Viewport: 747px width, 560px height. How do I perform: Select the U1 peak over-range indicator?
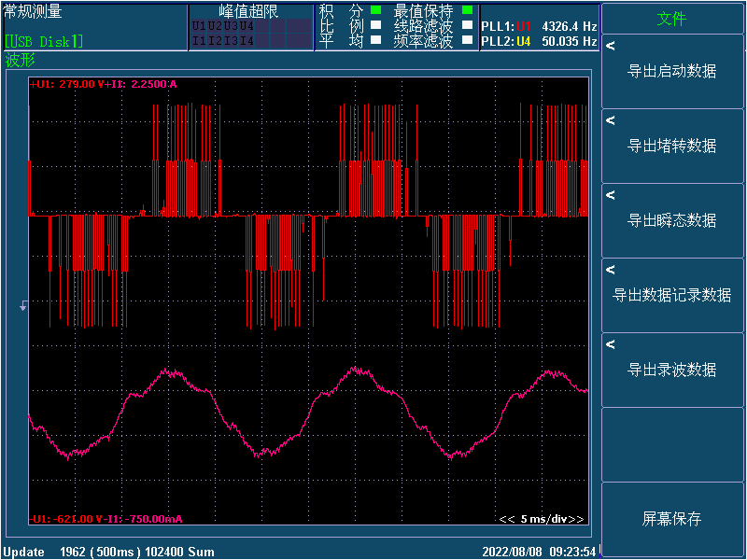click(x=199, y=26)
